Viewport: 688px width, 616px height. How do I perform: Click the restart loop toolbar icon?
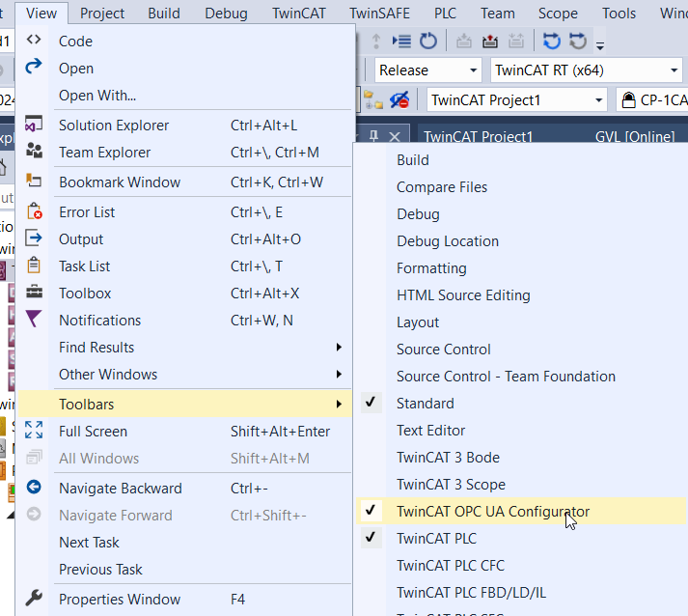coord(428,42)
